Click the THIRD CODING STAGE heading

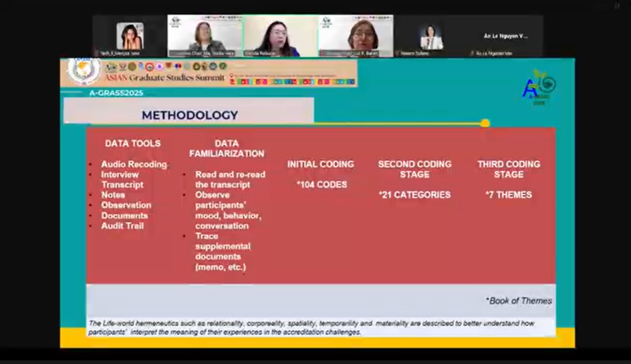[x=508, y=169]
